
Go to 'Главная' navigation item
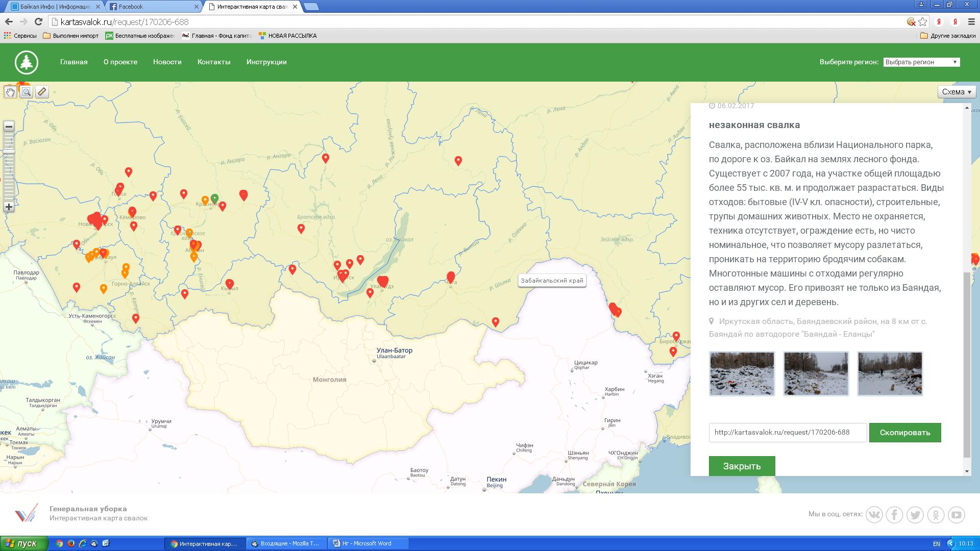(x=74, y=62)
